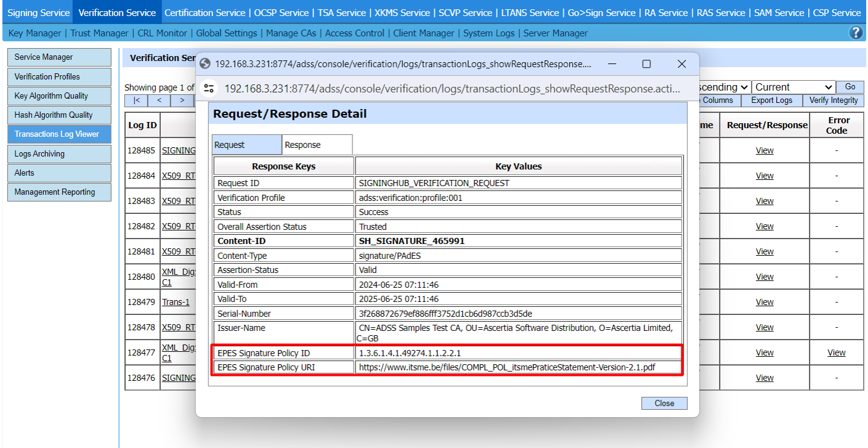View request/response for log 128485

764,150
